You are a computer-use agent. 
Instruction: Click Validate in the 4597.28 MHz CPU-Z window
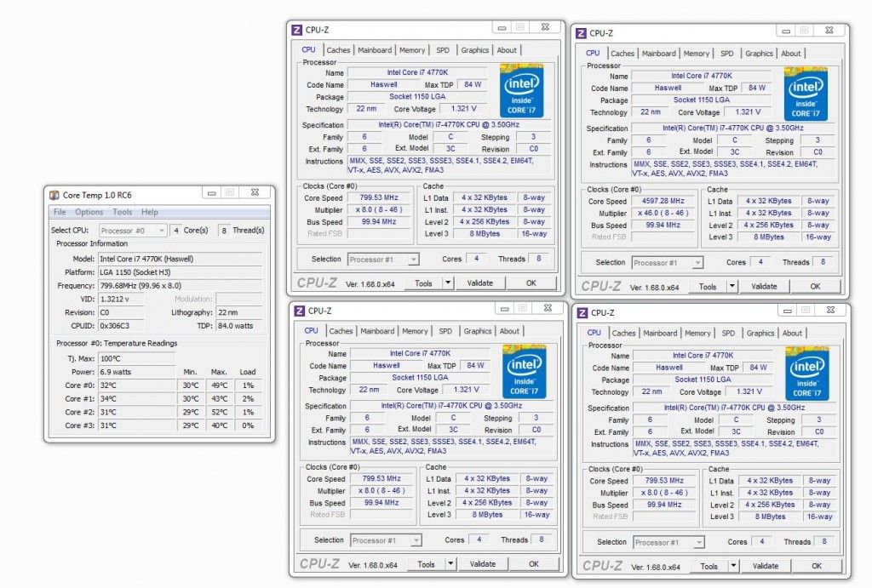764,286
